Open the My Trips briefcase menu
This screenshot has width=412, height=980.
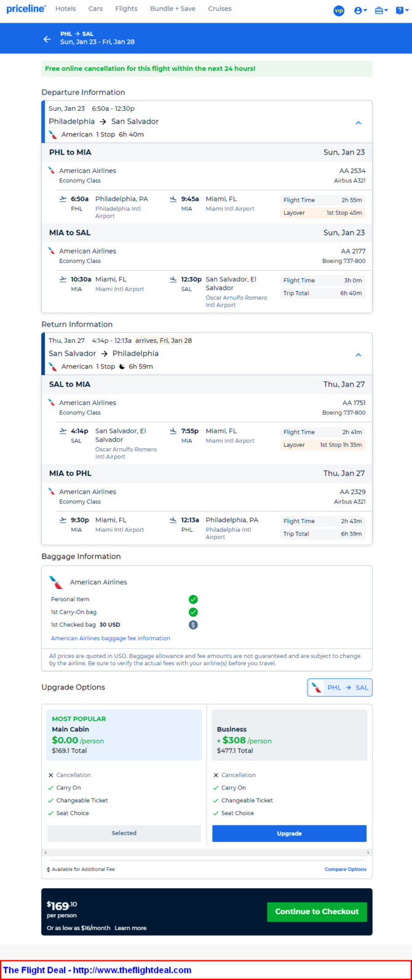coord(381,10)
